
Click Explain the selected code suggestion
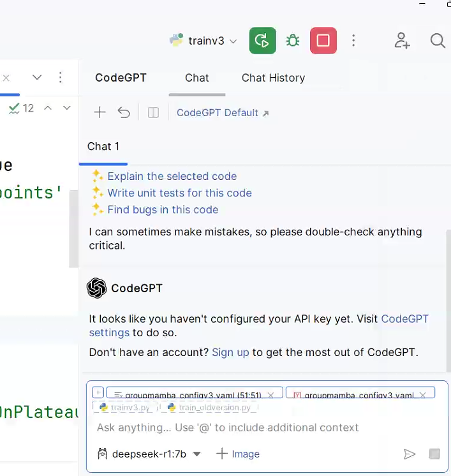point(172,176)
